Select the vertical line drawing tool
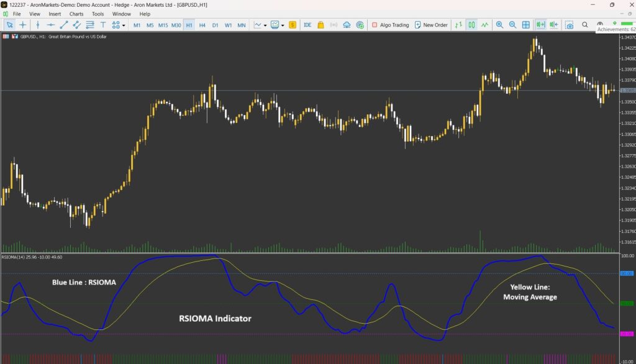636x364 pixels. coord(38,25)
